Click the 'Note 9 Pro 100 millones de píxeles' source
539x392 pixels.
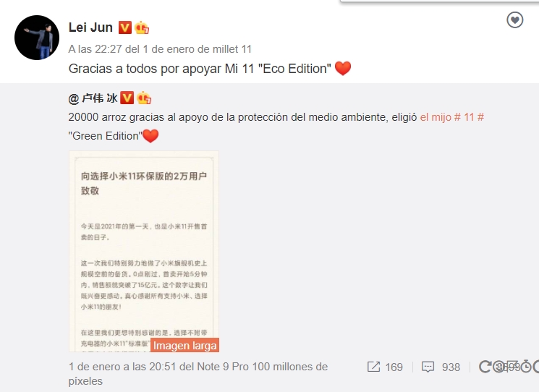pyautogui.click(x=198, y=374)
